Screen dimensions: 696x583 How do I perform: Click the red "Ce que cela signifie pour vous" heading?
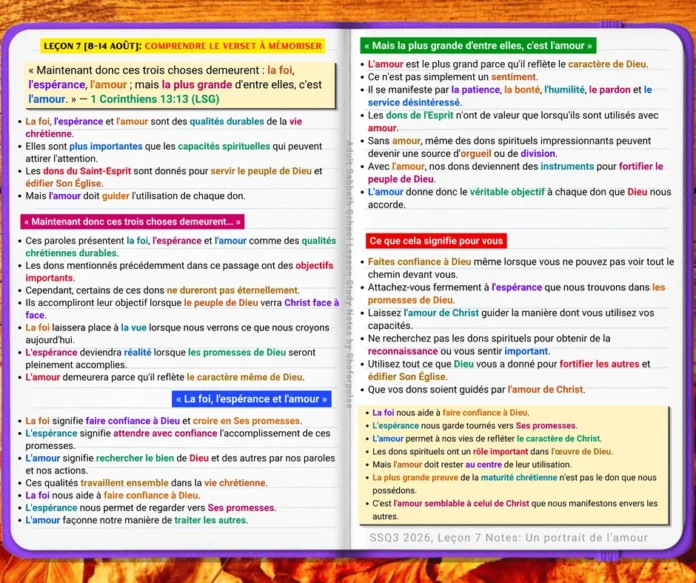click(x=436, y=241)
